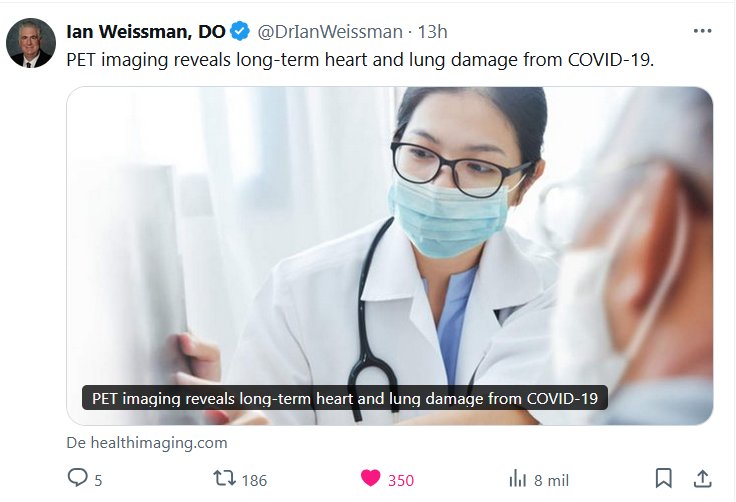
Task: Click the tweet text about PET imaging
Action: click(x=360, y=59)
